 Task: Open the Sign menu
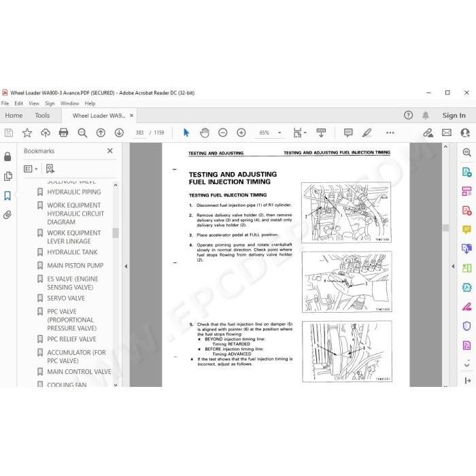pos(50,103)
